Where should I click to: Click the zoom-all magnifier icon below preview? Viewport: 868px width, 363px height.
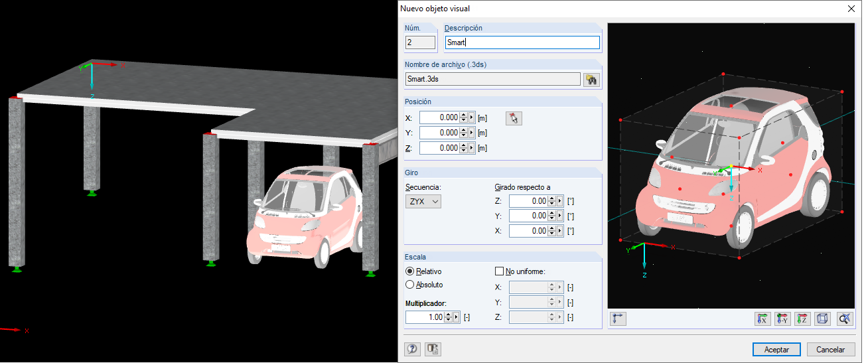click(x=845, y=319)
